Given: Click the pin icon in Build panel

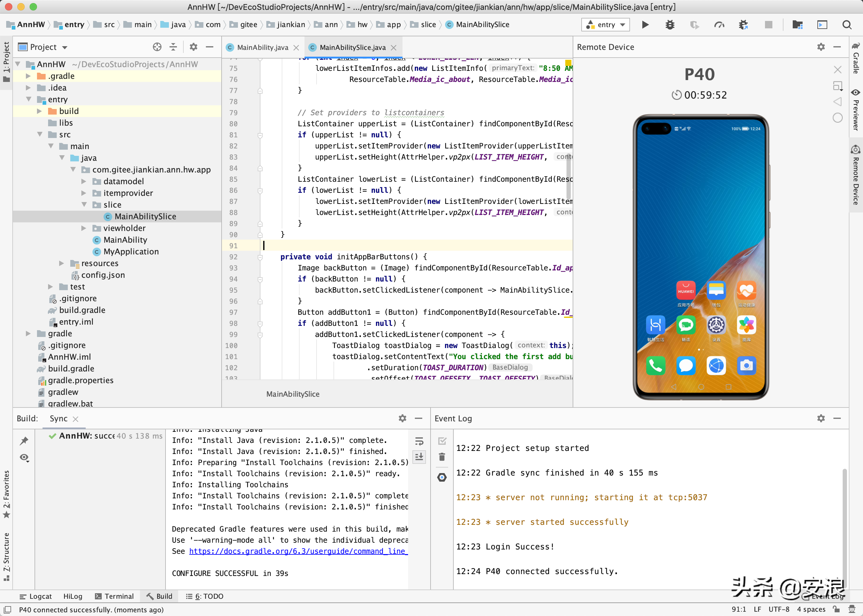Looking at the screenshot, I should (24, 440).
